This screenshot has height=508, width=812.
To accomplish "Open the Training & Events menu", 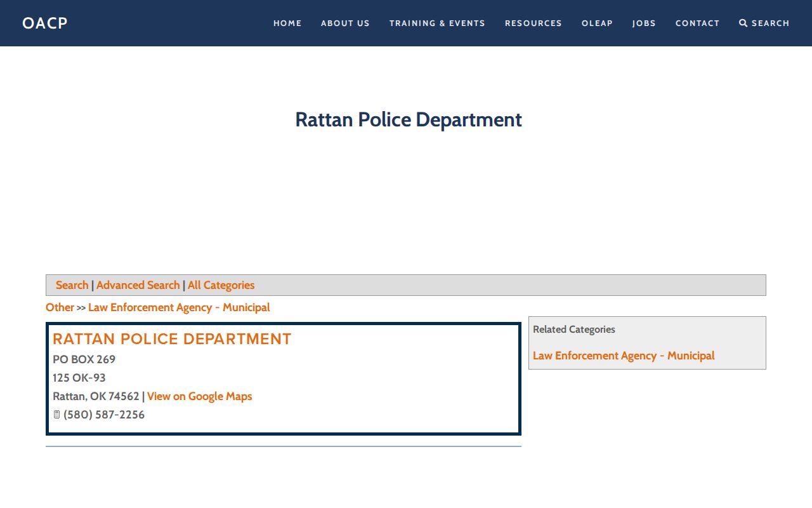I will pyautogui.click(x=437, y=23).
